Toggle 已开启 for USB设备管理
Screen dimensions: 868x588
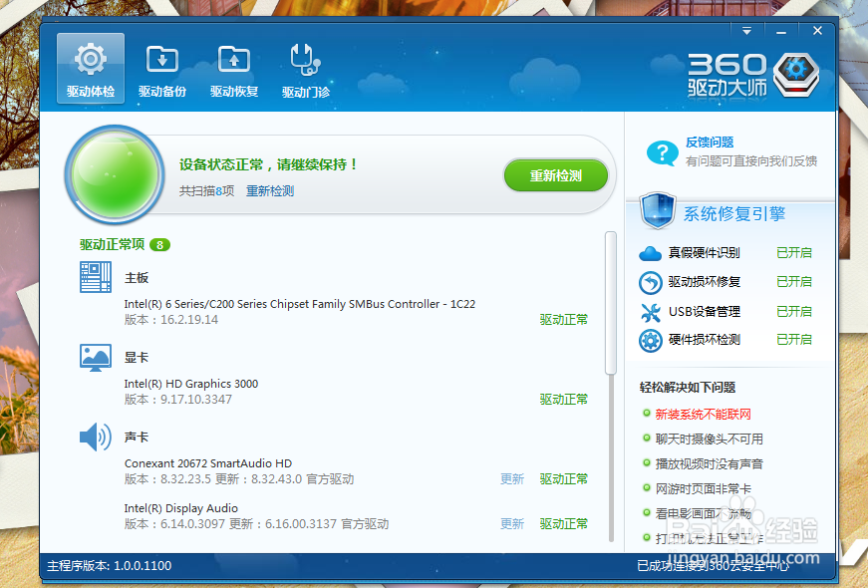tap(794, 312)
